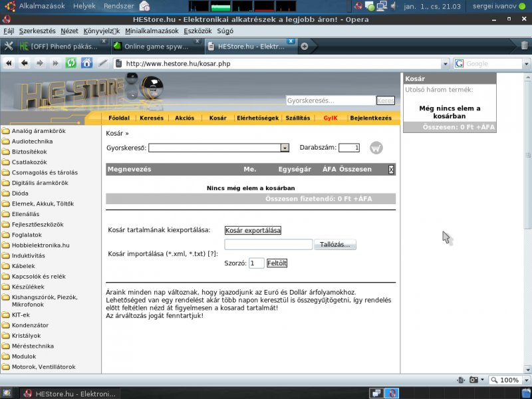Open the Súgó menu
Viewport: 532px width, 399px height.
coord(225,31)
